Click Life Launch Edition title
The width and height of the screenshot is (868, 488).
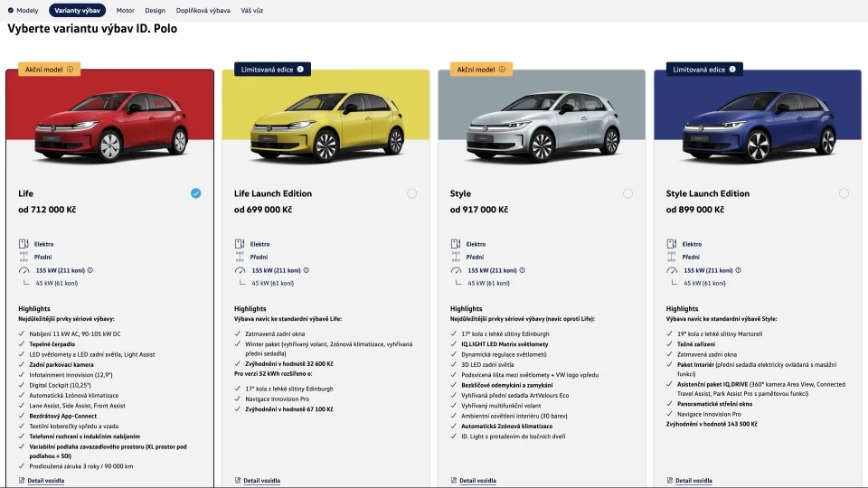pyautogui.click(x=273, y=193)
